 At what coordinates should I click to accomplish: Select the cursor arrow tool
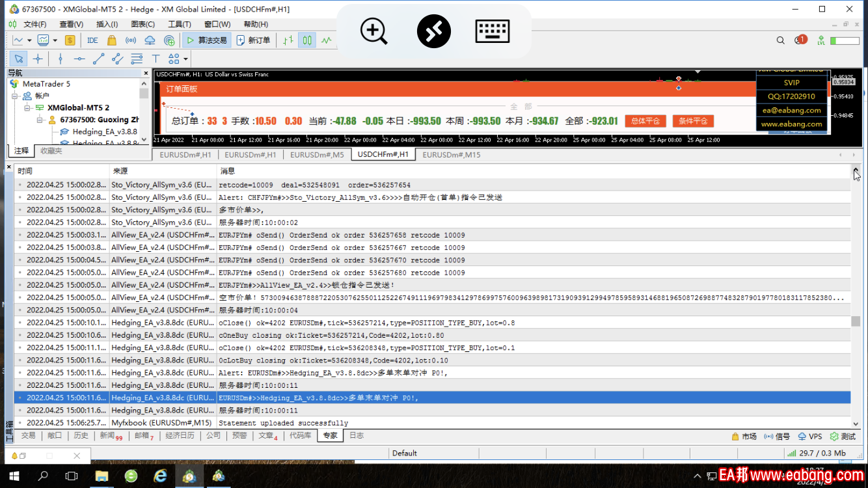[19, 59]
